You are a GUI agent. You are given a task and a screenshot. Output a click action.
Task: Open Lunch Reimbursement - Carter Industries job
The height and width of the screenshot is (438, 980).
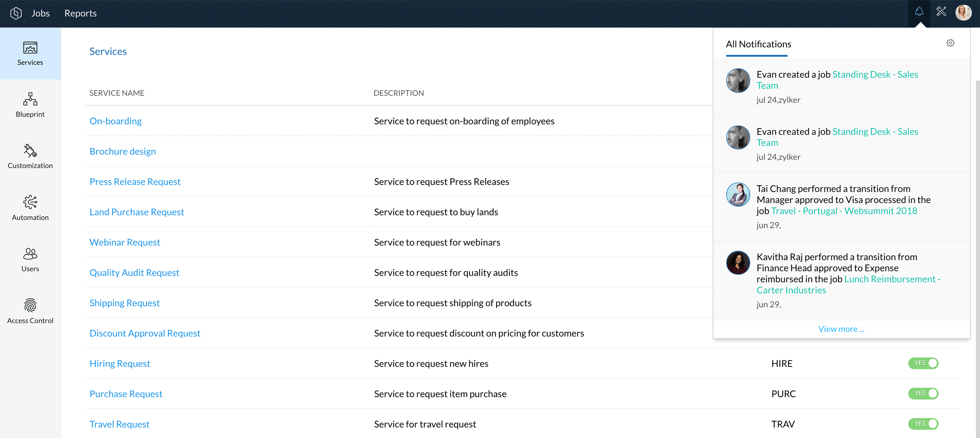click(x=889, y=279)
